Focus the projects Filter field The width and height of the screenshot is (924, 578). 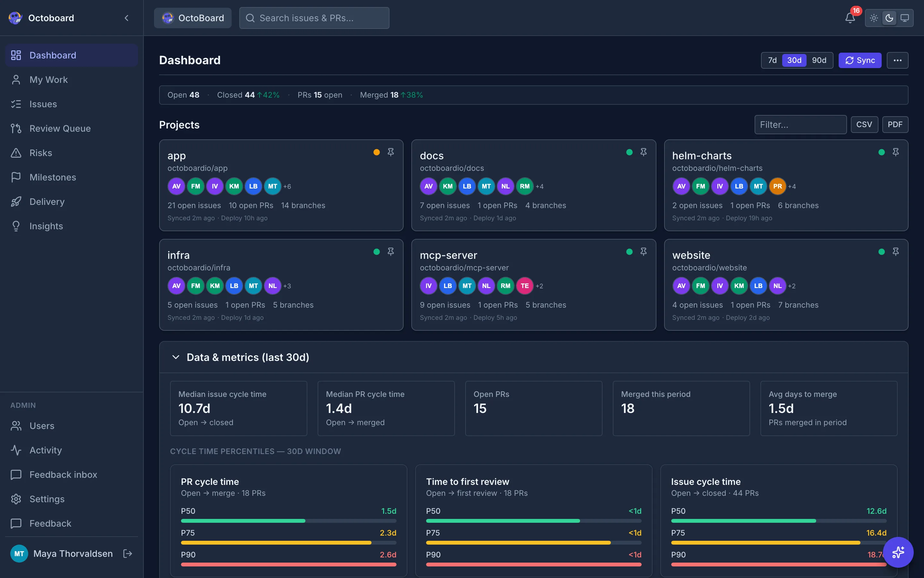(x=800, y=125)
